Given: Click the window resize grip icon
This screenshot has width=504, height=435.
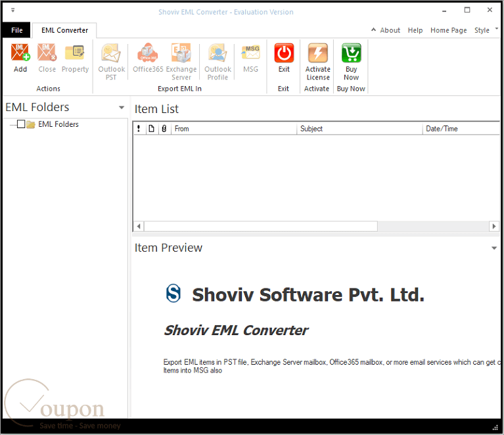Looking at the screenshot, I should pos(495,428).
